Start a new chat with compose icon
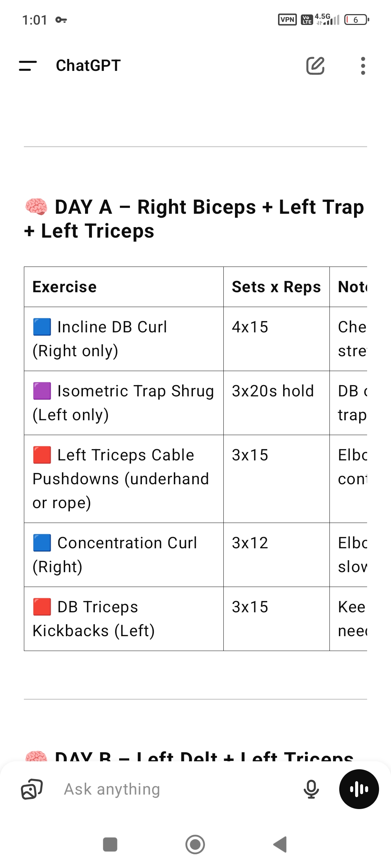The image size is (391, 868). click(x=315, y=65)
